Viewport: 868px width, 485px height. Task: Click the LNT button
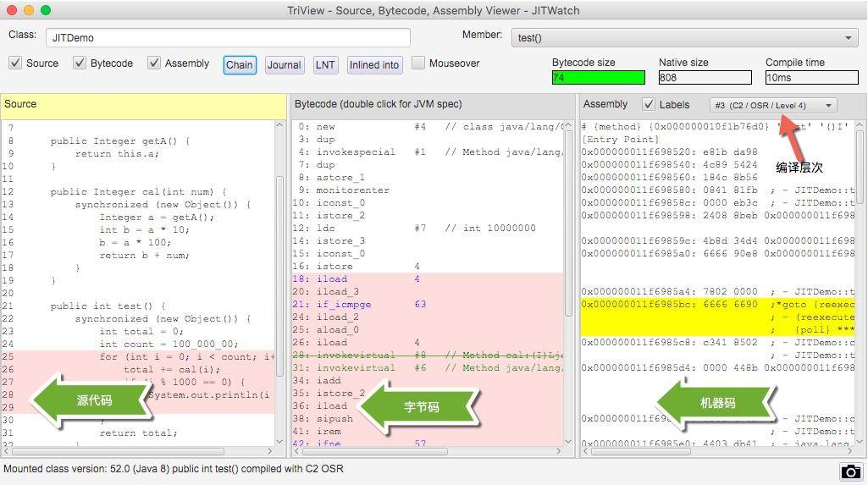[325, 65]
